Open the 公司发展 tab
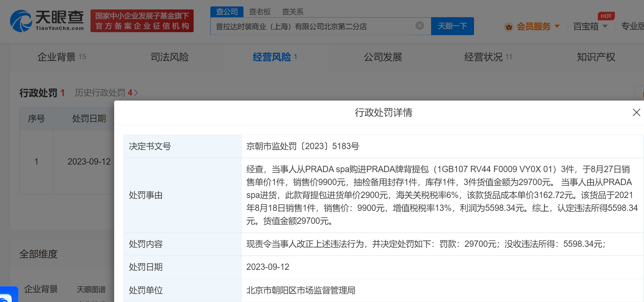 [x=383, y=57]
